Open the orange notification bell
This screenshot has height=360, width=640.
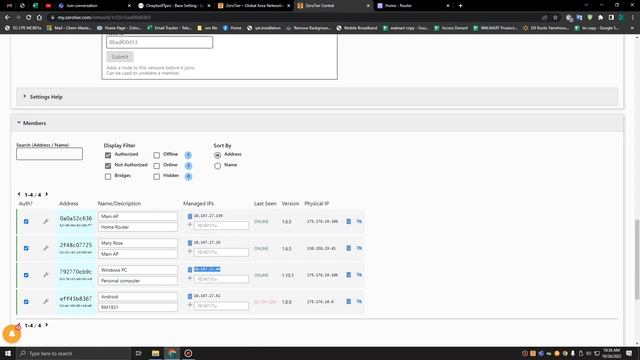pyautogui.click(x=11, y=334)
